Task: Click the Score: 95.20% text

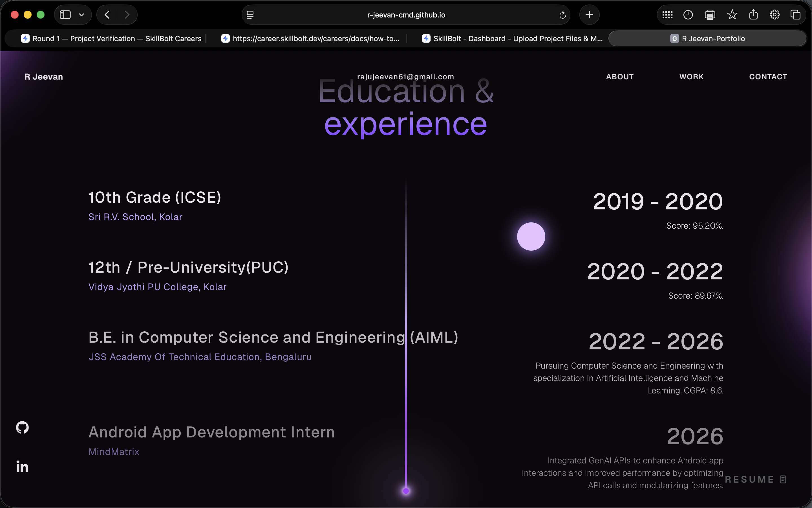Action: point(694,225)
